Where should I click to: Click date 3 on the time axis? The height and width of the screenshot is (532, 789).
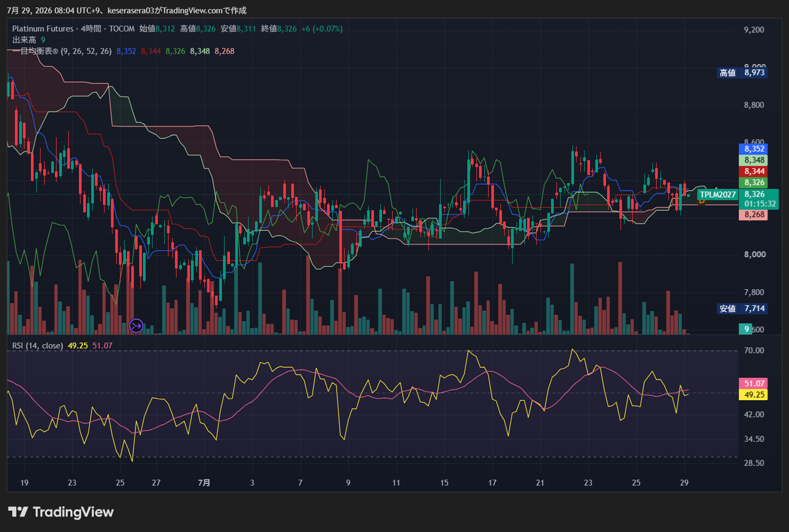(252, 483)
